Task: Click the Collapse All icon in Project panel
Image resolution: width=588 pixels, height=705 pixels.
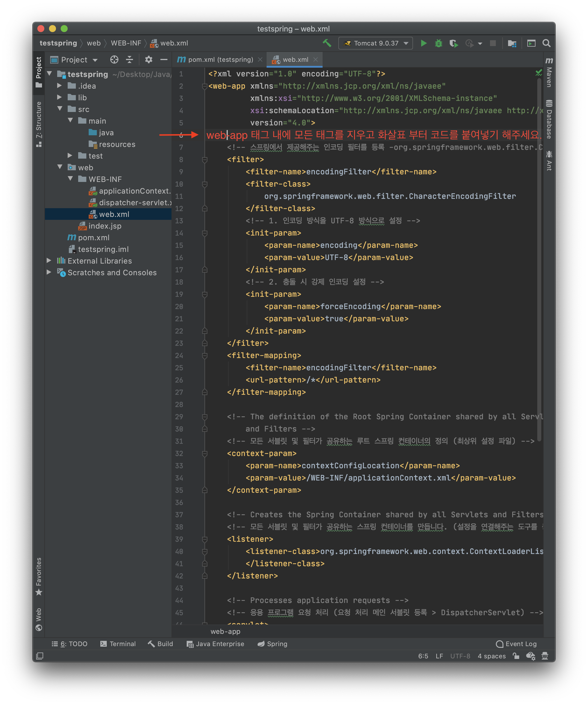Action: point(129,60)
